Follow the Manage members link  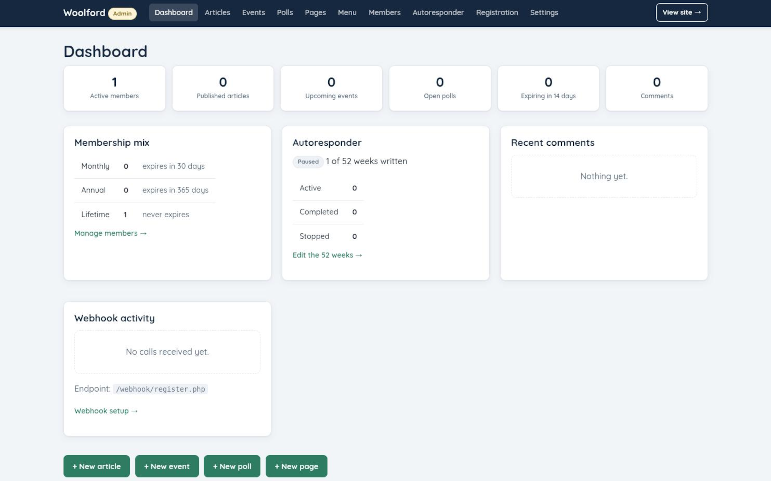pyautogui.click(x=110, y=233)
